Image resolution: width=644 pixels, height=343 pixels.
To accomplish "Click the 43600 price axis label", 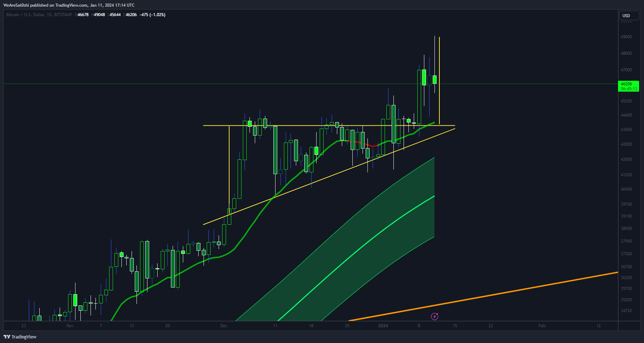I will 626,130.
